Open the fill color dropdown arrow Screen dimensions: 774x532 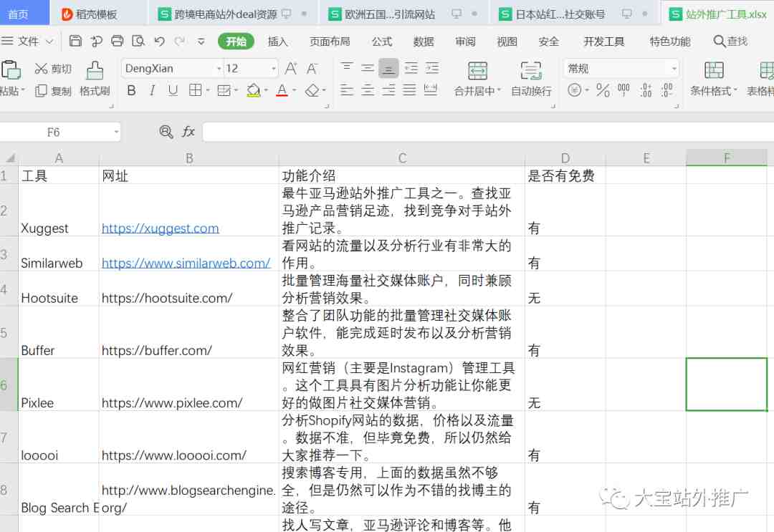pyautogui.click(x=266, y=91)
